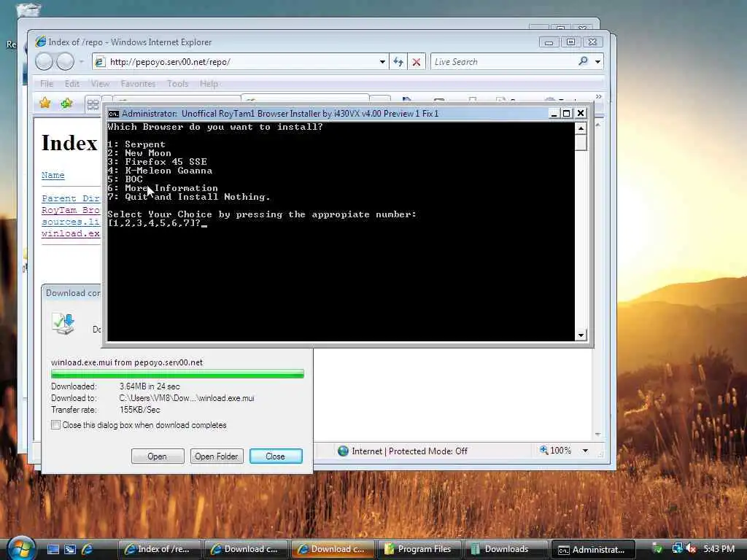
Task: Open the Favorites menu in Internet Explorer
Action: [x=138, y=84]
